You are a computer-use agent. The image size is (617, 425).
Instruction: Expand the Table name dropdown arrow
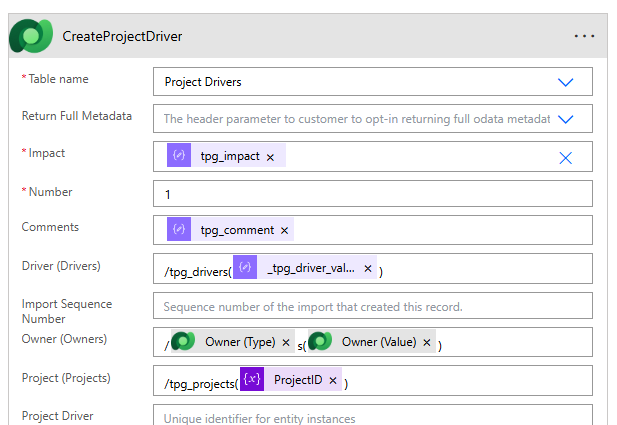(x=565, y=82)
